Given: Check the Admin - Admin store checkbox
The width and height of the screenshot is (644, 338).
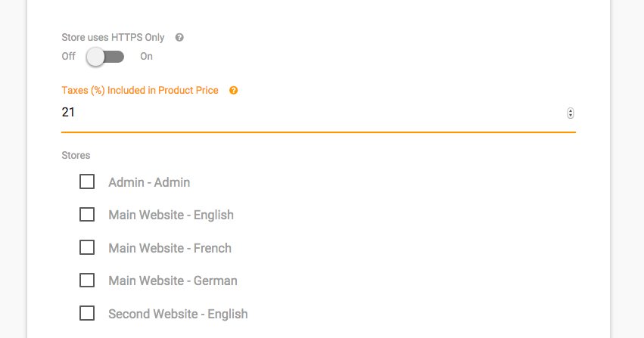Looking at the screenshot, I should click(x=87, y=182).
